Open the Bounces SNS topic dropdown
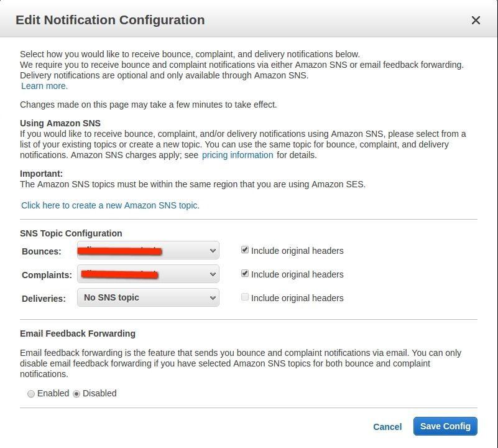 [148, 251]
